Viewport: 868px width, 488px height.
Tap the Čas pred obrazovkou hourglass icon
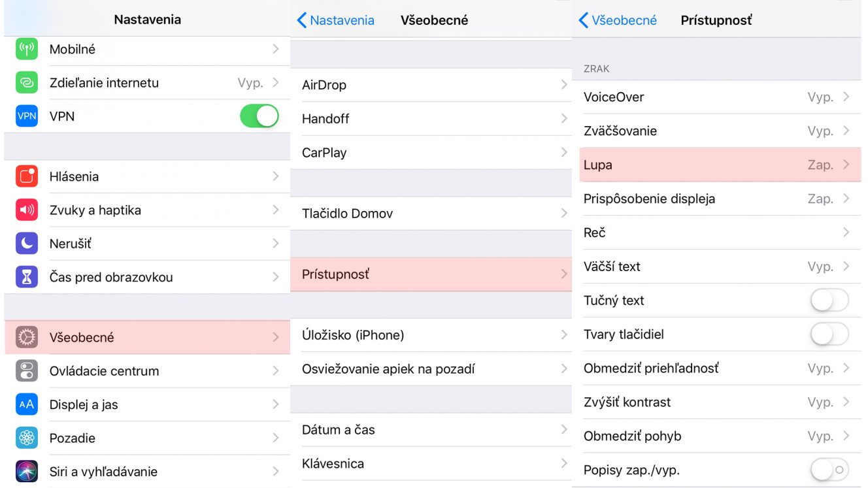(x=27, y=278)
